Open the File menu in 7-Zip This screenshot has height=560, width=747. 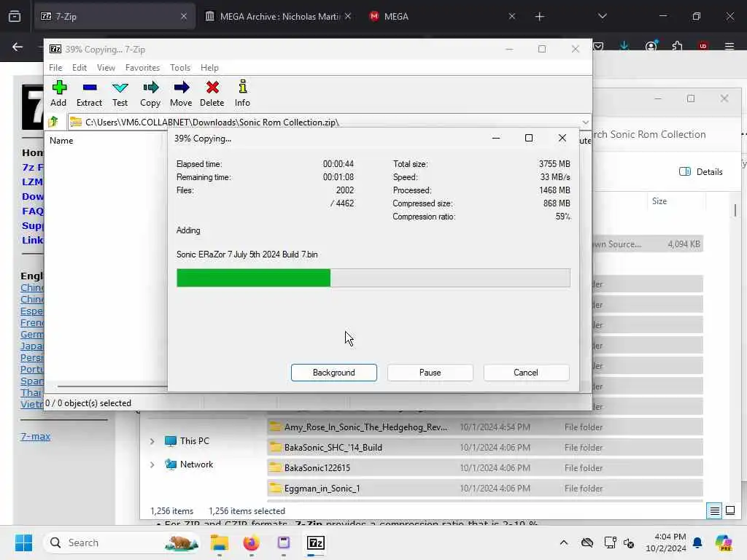pyautogui.click(x=55, y=68)
